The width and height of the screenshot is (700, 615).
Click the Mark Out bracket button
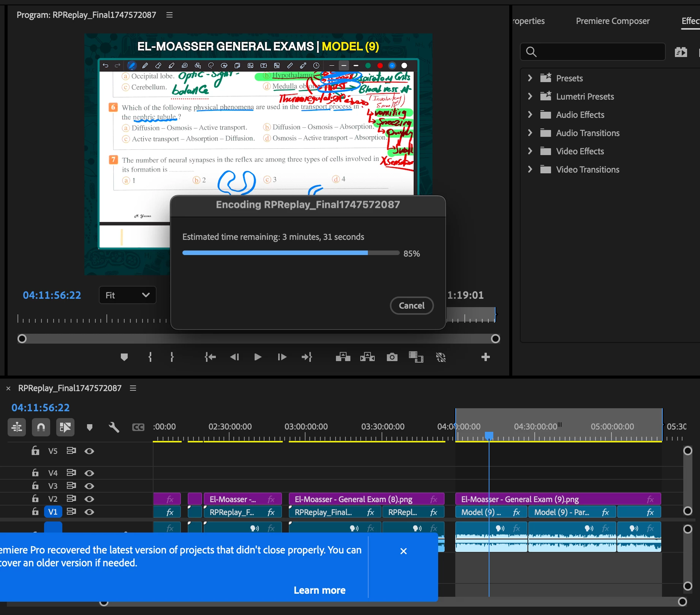pos(172,357)
